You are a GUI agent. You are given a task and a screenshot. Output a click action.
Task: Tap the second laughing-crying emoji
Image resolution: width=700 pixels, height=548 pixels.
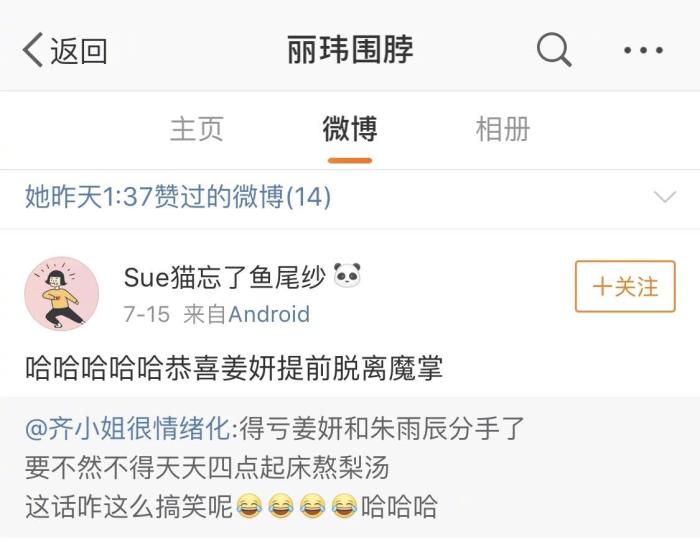(x=281, y=506)
